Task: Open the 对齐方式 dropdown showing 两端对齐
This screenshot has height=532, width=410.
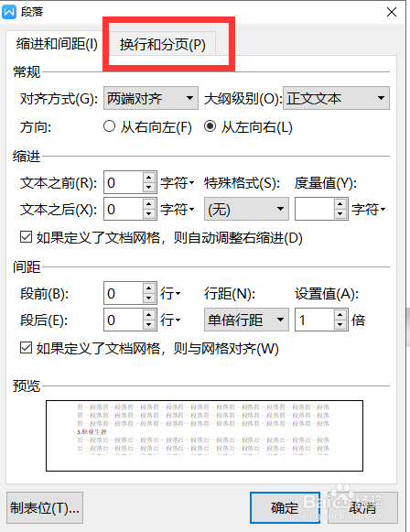Action: [151, 98]
